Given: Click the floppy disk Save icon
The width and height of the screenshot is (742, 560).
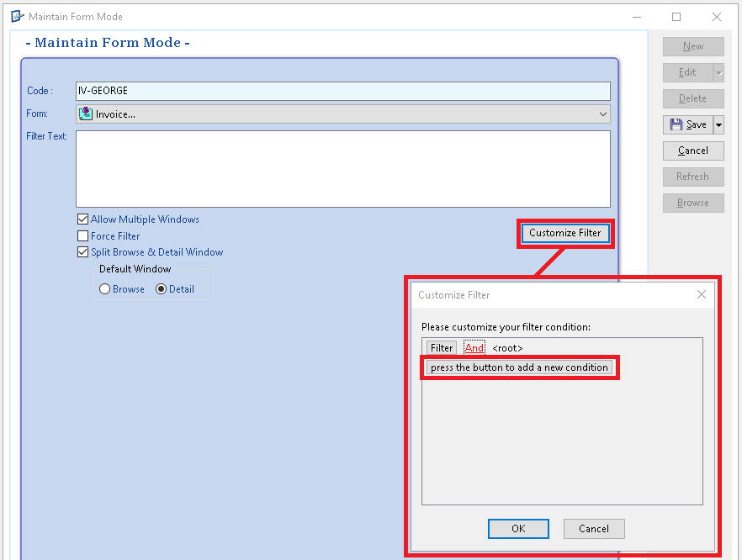Looking at the screenshot, I should point(676,124).
